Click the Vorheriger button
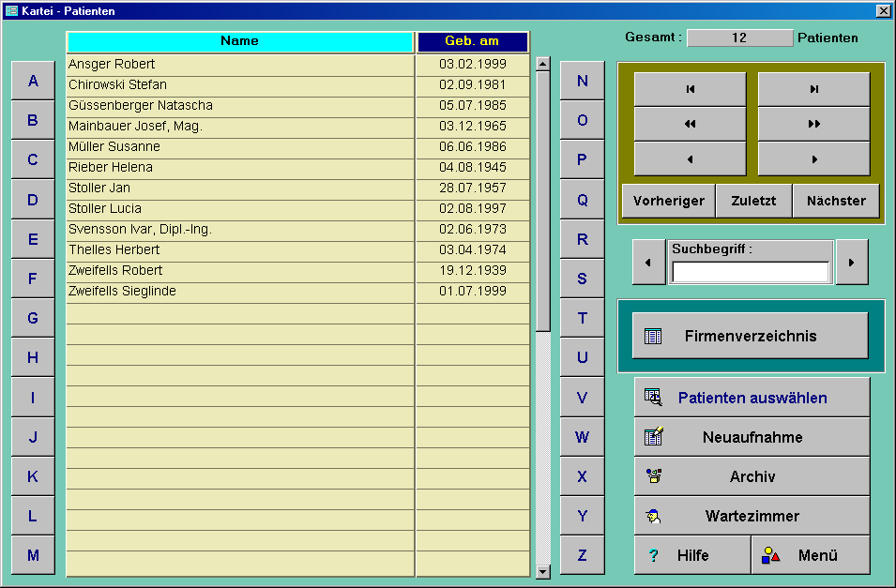Image resolution: width=896 pixels, height=588 pixels. pyautogui.click(x=668, y=201)
